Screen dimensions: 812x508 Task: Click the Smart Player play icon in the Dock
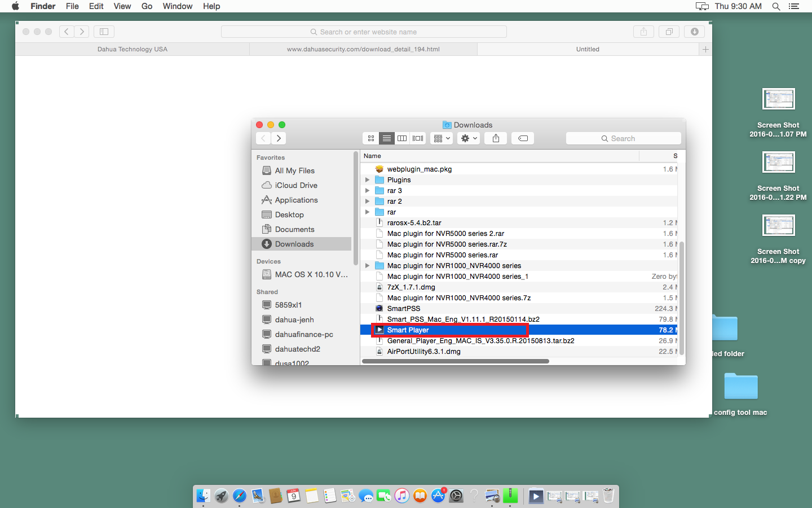tap(536, 496)
